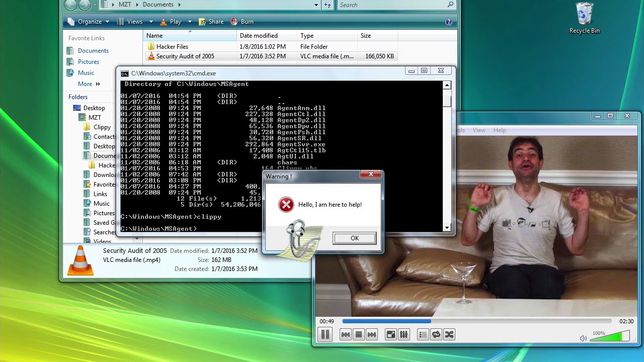Skip to previous media in VLC
The height and width of the screenshot is (362, 644).
pyautogui.click(x=345, y=334)
